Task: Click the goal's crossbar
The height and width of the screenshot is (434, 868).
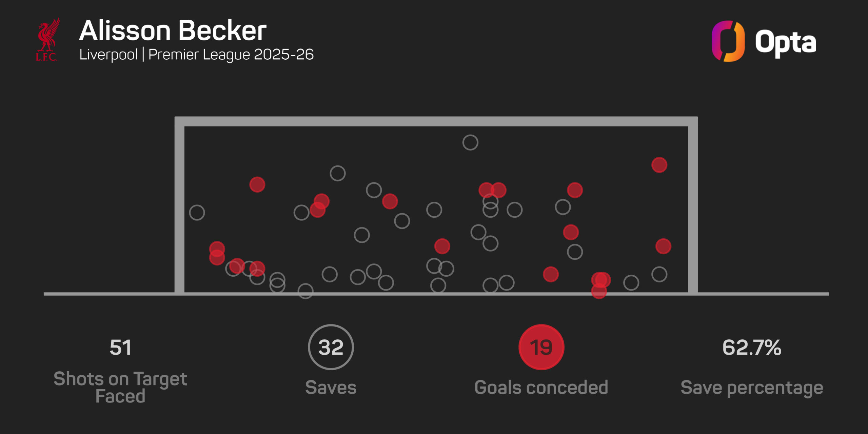Action: [x=436, y=121]
